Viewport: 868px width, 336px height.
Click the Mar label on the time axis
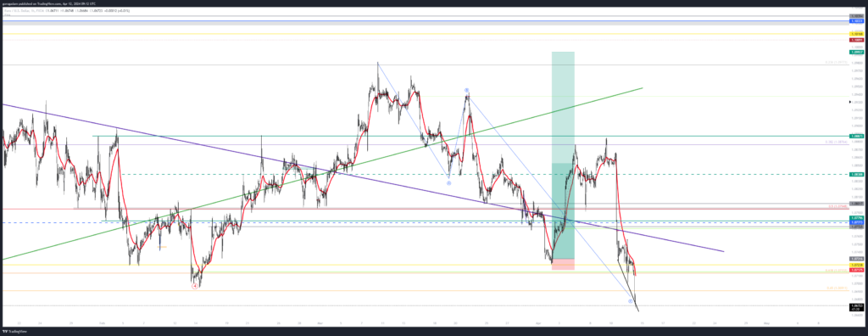pos(320,322)
